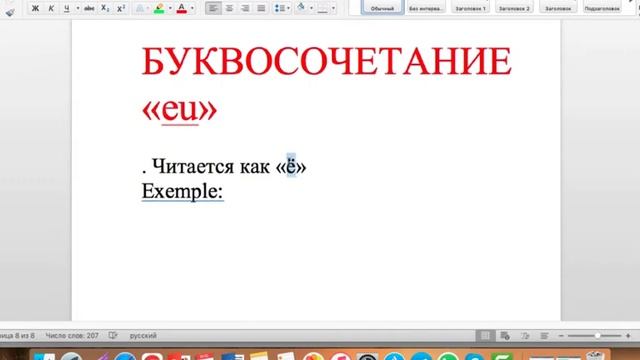640x360 pixels.
Task: Open the shading color dropdown arrow
Action: (x=311, y=8)
